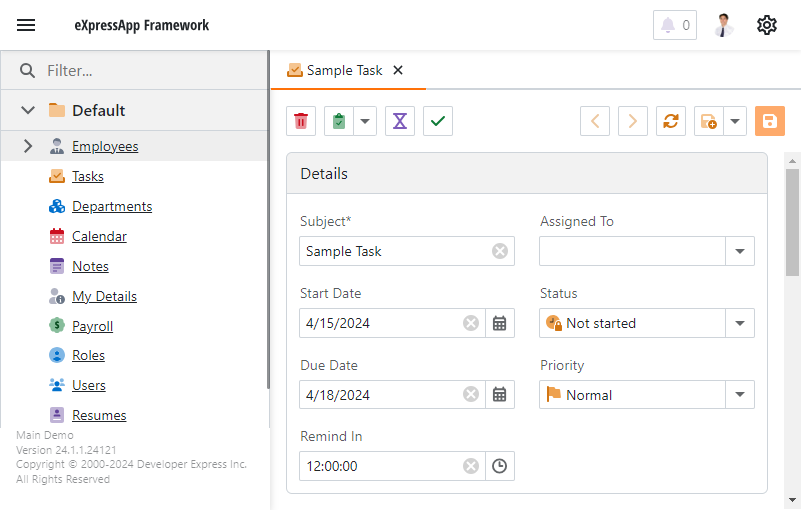Viewport: 801px width, 510px height.
Task: Click the scrollbar up arrow
Action: 792,161
